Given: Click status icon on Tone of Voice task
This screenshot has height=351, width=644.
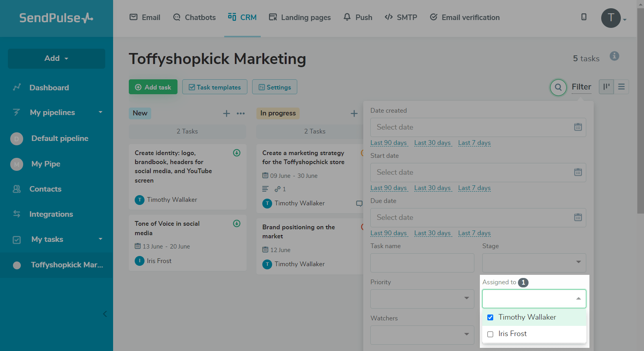Looking at the screenshot, I should [237, 223].
